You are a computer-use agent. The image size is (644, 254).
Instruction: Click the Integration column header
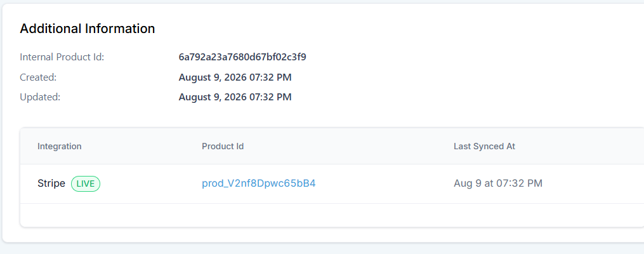point(60,146)
